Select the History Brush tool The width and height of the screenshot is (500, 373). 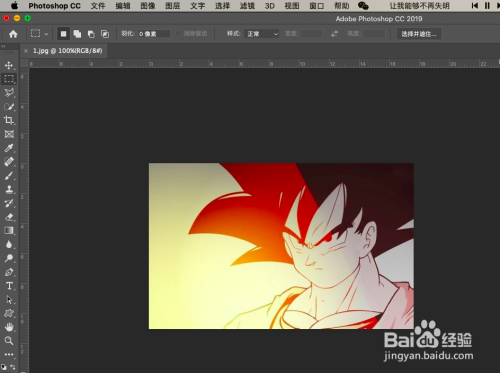coord(9,203)
